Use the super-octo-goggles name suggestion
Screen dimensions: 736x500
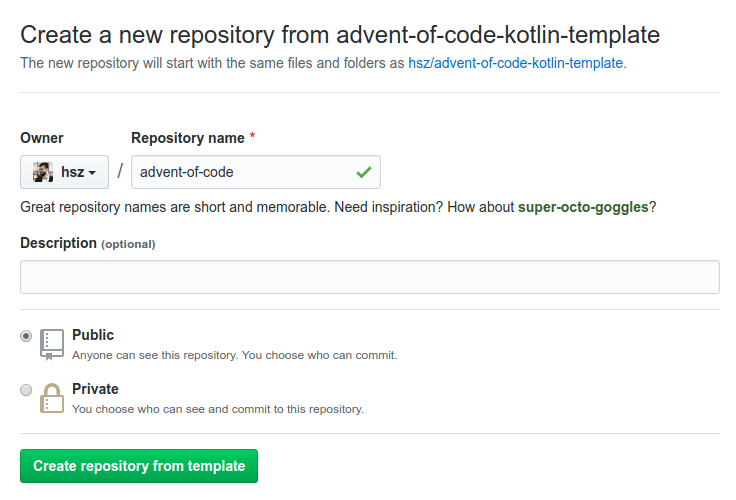(583, 207)
